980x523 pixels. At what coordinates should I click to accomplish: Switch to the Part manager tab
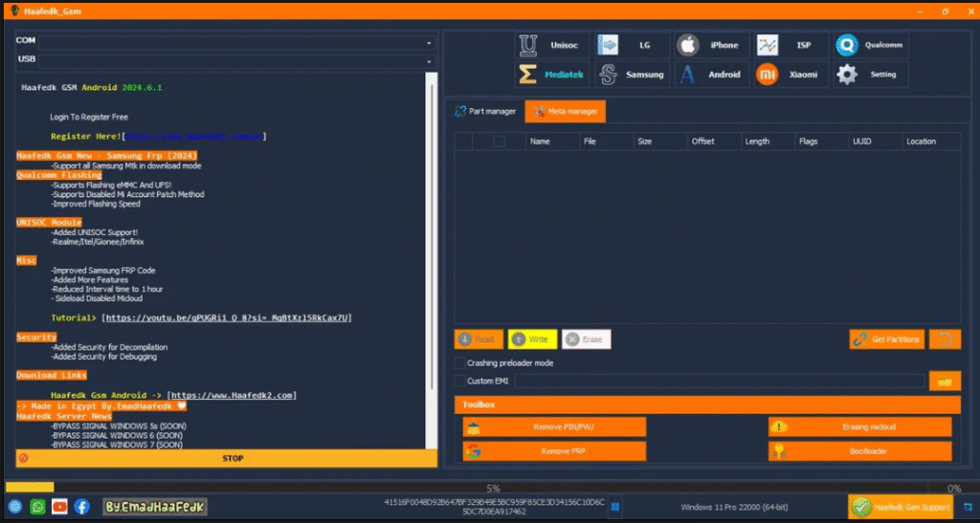pyautogui.click(x=485, y=111)
